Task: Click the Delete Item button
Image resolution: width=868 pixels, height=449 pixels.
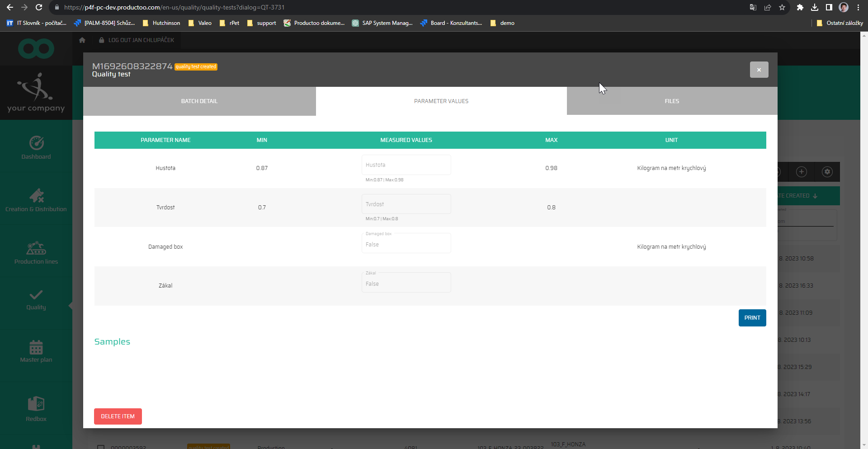Action: 118,416
